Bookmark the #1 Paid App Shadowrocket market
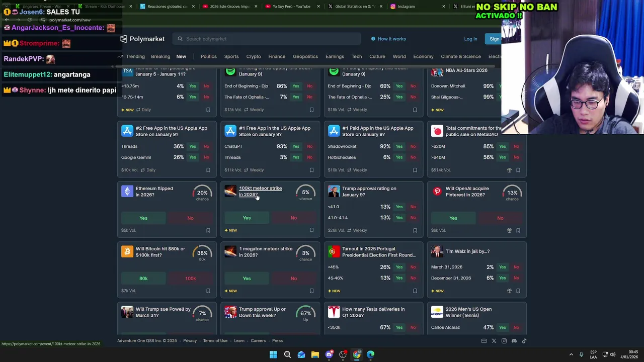 [x=415, y=170]
